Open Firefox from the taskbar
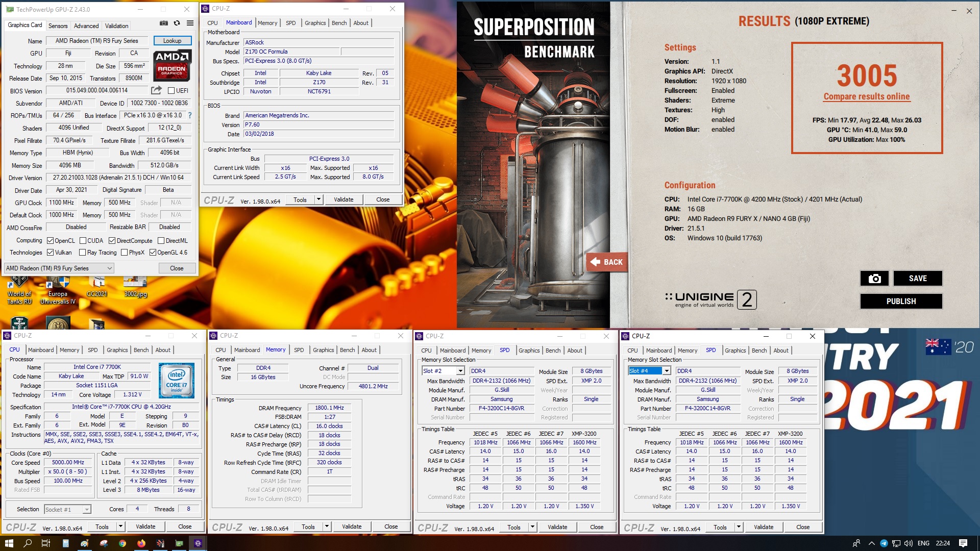Image resolution: width=980 pixels, height=551 pixels. 141,543
